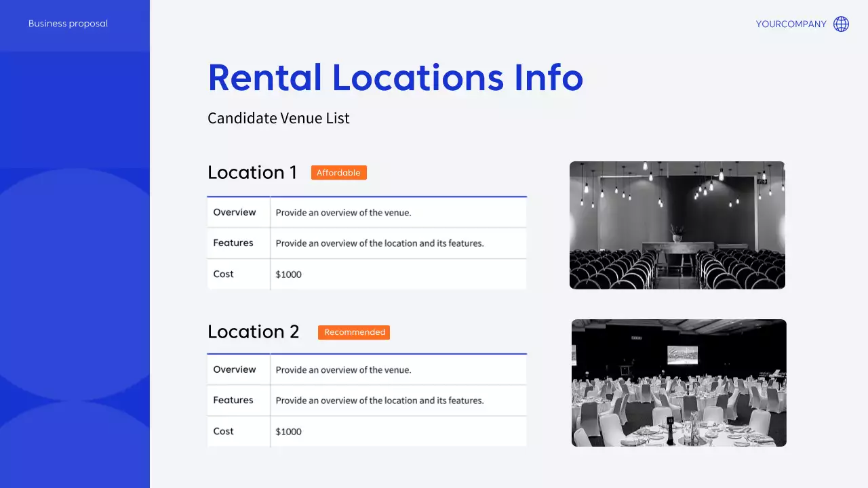Image resolution: width=868 pixels, height=488 pixels.
Task: Click venue overview description in Location 1 table
Action: (x=343, y=213)
